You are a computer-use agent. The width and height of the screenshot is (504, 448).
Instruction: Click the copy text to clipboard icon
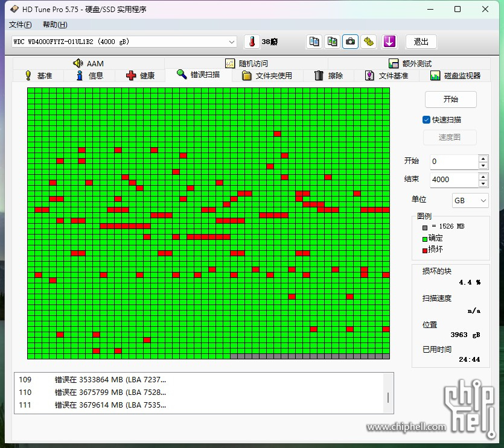(314, 42)
